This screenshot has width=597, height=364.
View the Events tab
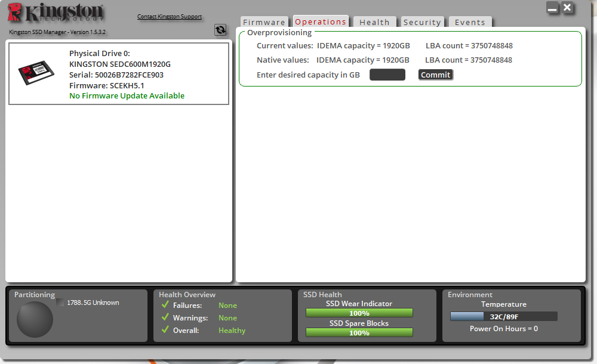click(x=470, y=22)
